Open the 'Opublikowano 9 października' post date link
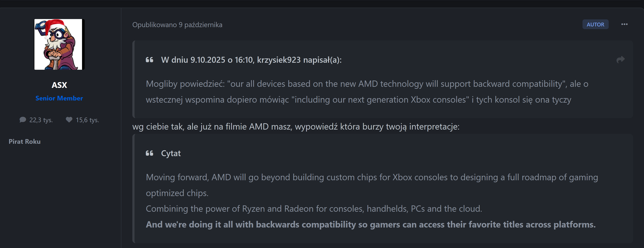This screenshot has width=644, height=248. click(x=177, y=25)
